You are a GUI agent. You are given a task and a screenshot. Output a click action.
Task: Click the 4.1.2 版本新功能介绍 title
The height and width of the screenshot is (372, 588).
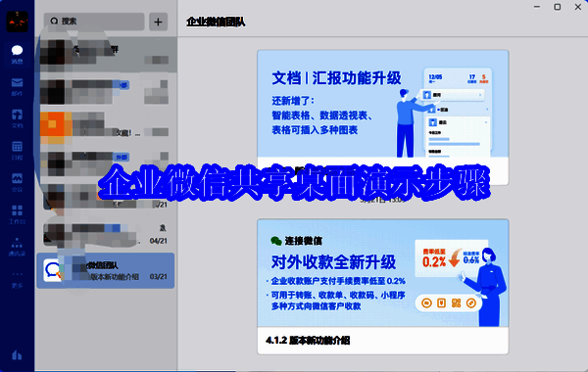click(x=308, y=340)
